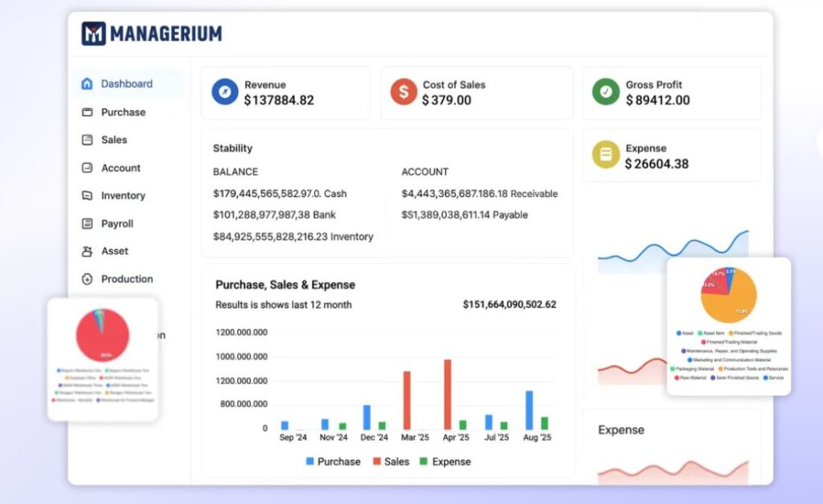This screenshot has width=823, height=504.
Task: Click the orange Cost of Sales dollar icon
Action: (403, 92)
